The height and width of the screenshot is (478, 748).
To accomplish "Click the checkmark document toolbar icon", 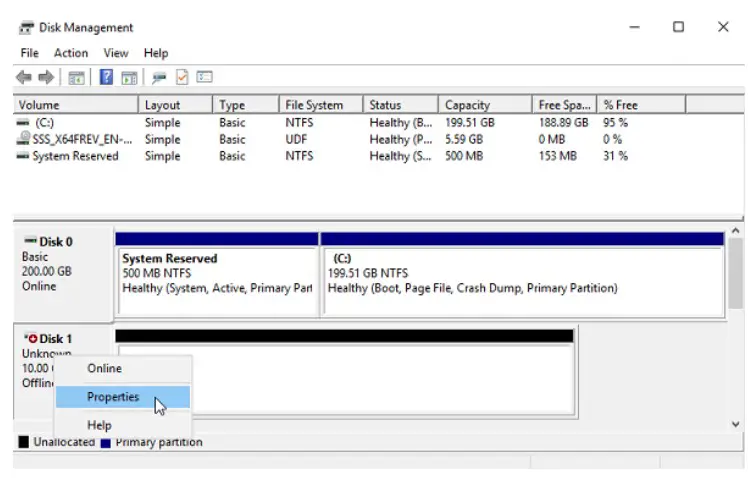I will tap(182, 77).
